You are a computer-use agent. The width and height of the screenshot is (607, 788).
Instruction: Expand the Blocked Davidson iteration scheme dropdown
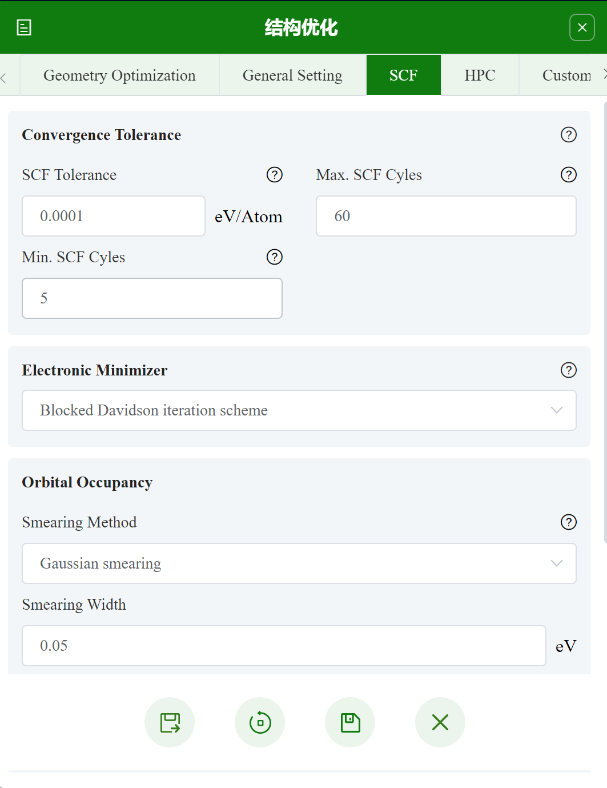[299, 410]
